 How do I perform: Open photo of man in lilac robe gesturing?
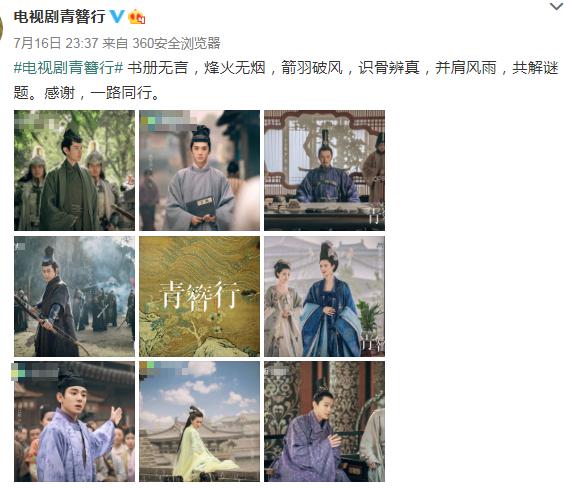[x=74, y=421]
